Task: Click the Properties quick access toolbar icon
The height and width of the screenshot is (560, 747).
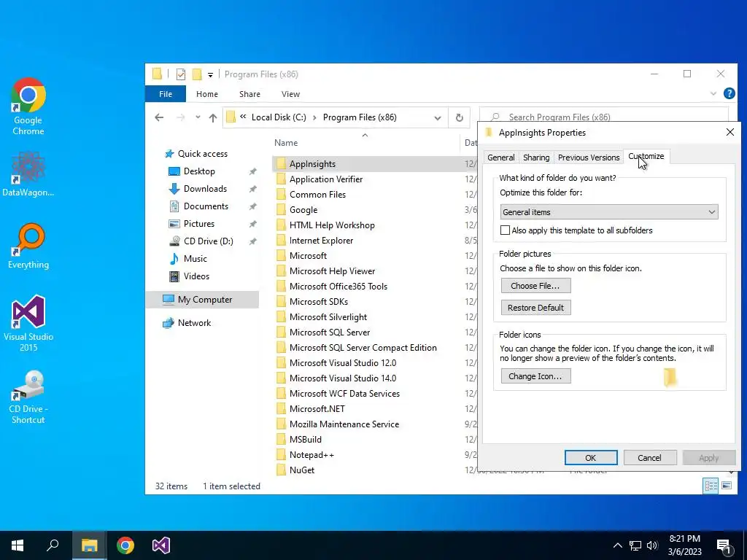Action: point(181,74)
